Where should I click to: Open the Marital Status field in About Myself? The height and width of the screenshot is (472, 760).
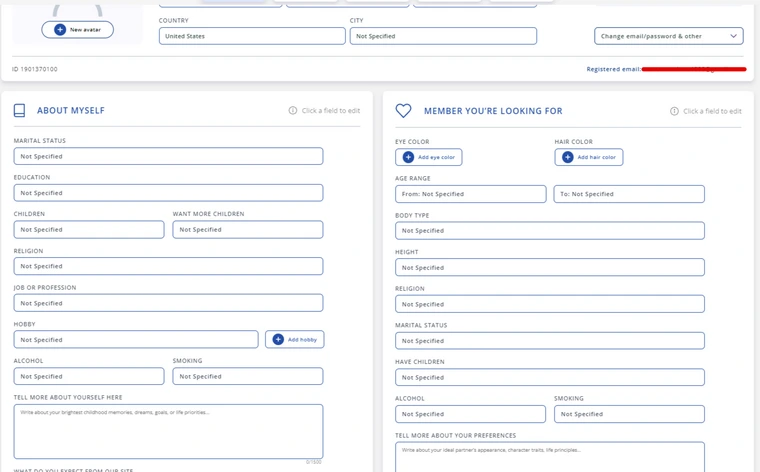tap(168, 156)
